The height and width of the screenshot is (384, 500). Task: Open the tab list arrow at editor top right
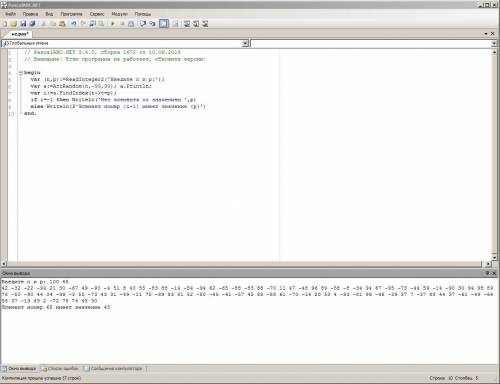tap(486, 34)
